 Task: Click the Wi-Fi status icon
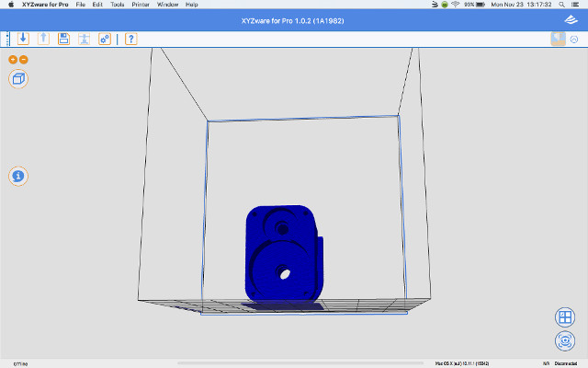(x=456, y=5)
